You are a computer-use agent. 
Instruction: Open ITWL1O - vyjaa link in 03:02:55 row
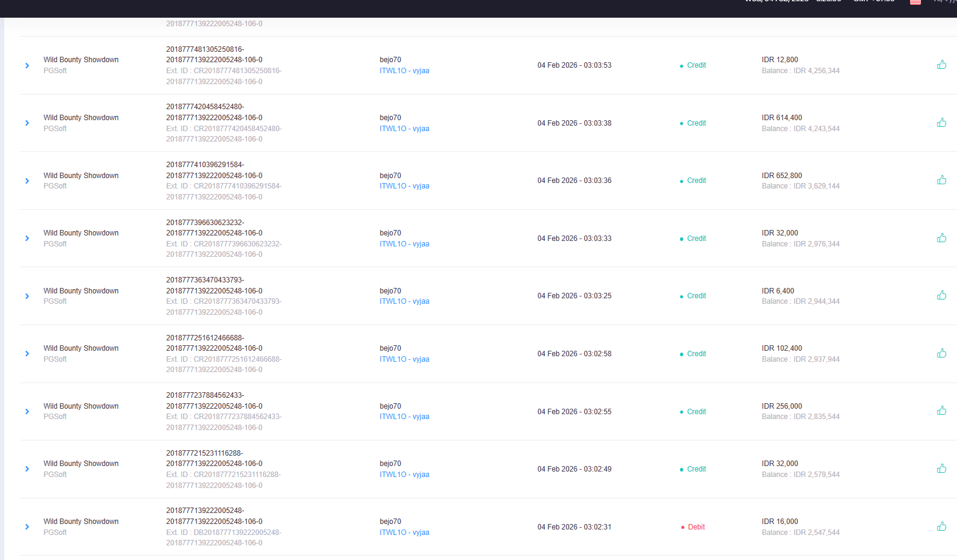click(404, 417)
